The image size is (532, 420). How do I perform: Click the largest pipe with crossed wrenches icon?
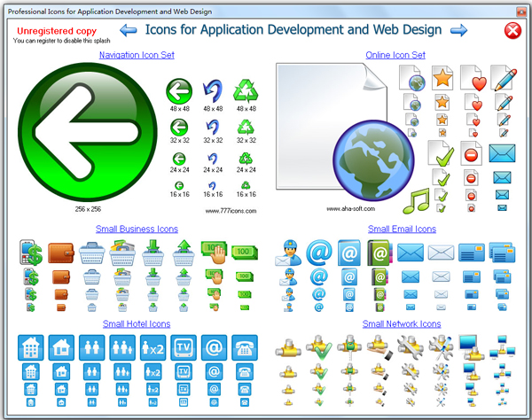click(x=441, y=348)
